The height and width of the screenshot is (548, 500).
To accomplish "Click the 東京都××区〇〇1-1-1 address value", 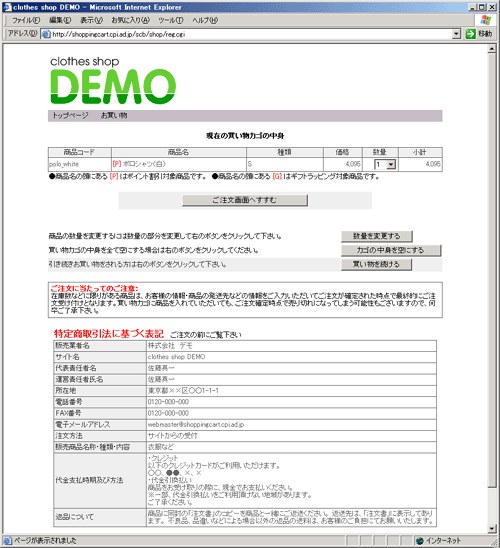I will [x=183, y=390].
